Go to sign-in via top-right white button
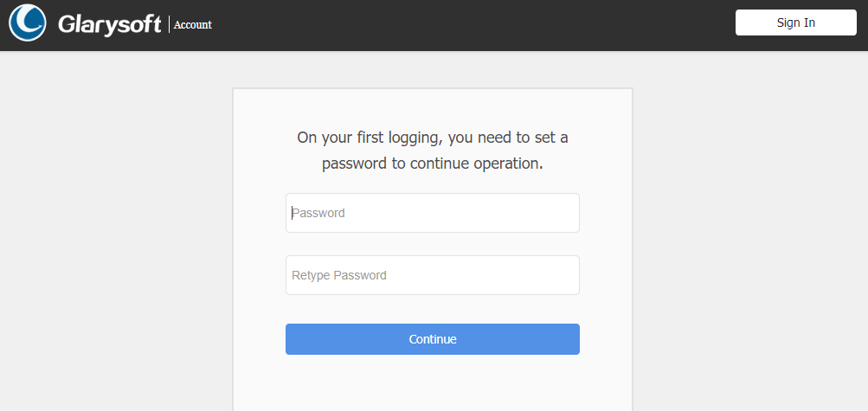Image resolution: width=868 pixels, height=411 pixels. pyautogui.click(x=795, y=22)
